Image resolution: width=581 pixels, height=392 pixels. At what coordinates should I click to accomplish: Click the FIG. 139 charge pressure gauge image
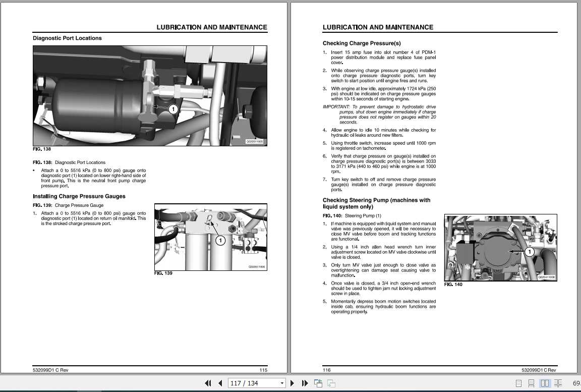tap(211, 237)
